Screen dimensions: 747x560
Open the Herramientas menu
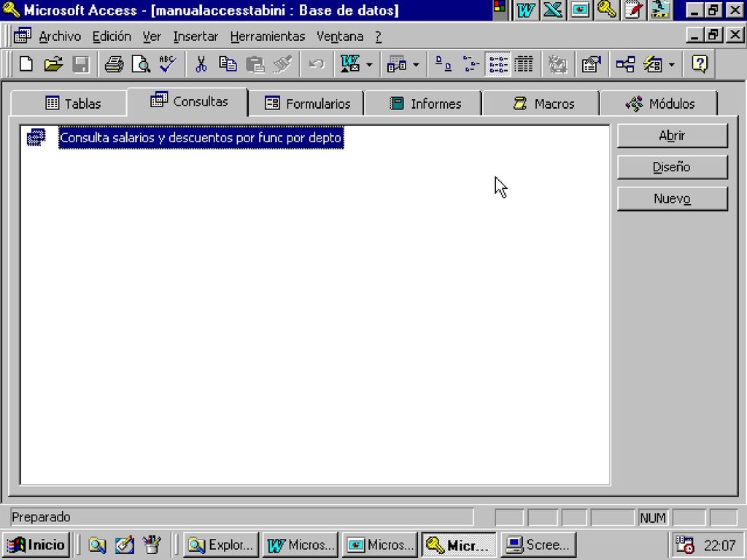[268, 36]
